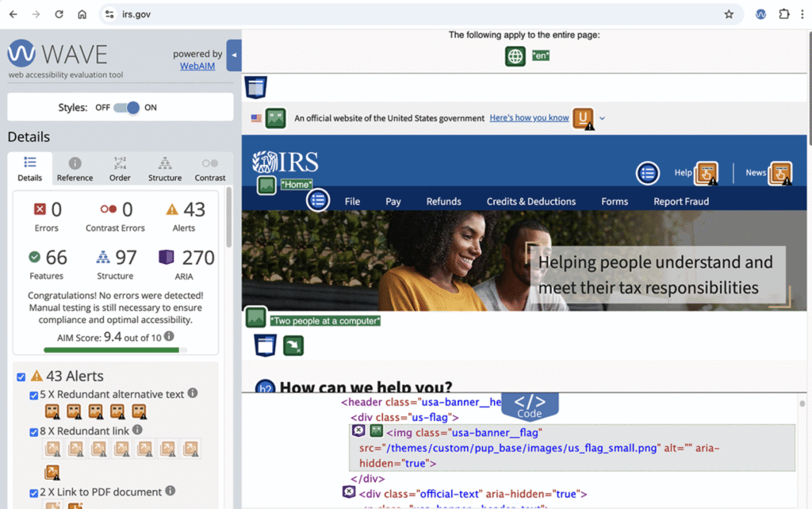Toggle the Styles on/off switch
Image resolution: width=812 pixels, height=509 pixels.
(x=127, y=108)
